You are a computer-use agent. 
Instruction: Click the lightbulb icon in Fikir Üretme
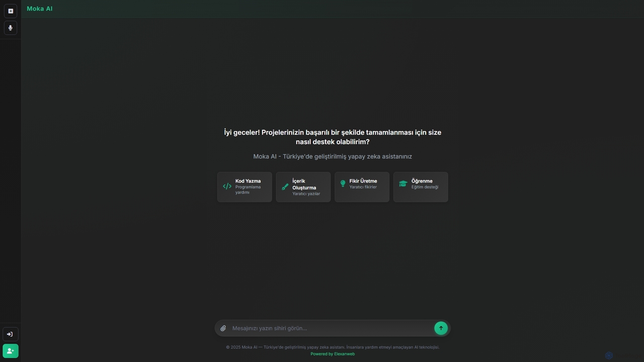tap(343, 184)
